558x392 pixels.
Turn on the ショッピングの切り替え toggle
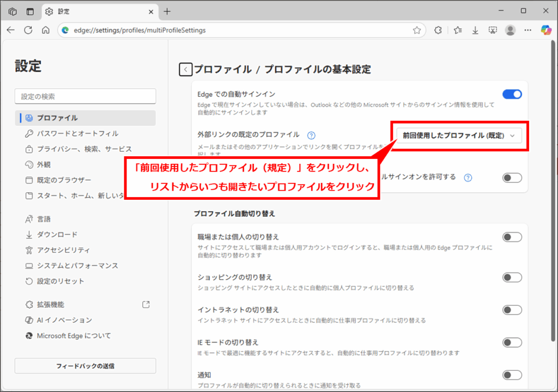[511, 277]
